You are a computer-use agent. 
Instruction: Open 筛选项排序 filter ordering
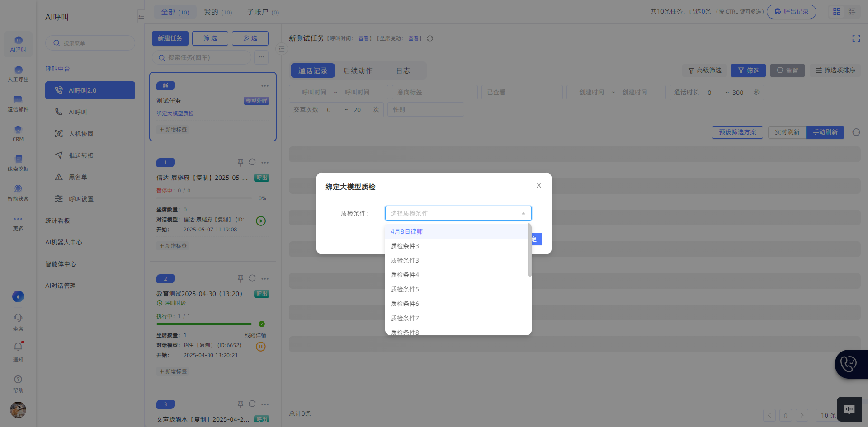click(x=835, y=70)
